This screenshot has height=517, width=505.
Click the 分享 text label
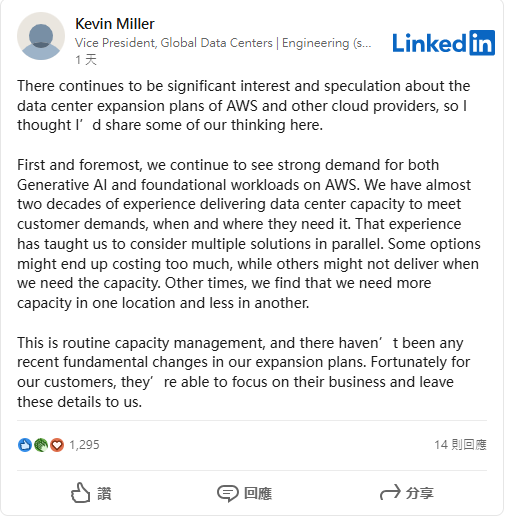click(420, 493)
